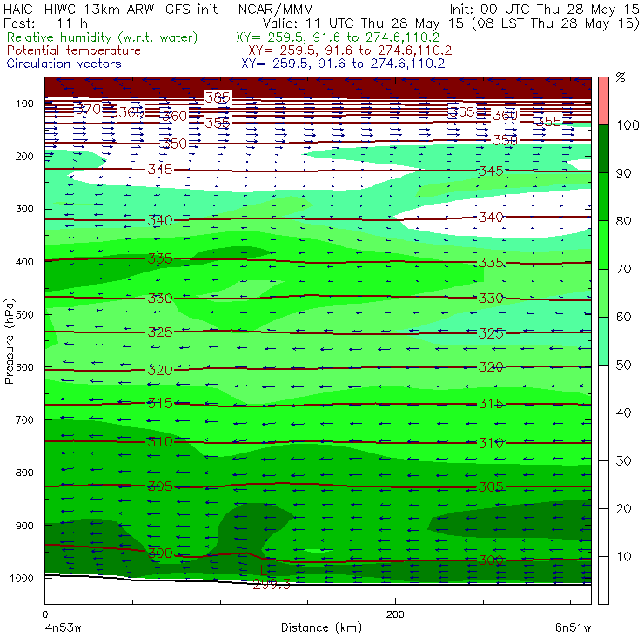This screenshot has width=644, height=644.
Task: Click the pressure axis label '200'
Action: 24,157
